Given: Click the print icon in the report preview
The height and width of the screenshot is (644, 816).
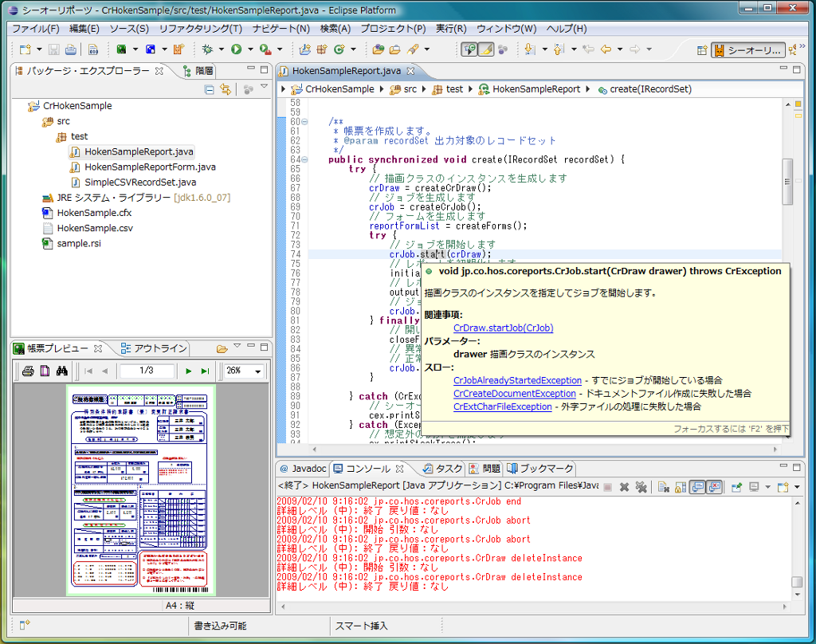Looking at the screenshot, I should [28, 371].
